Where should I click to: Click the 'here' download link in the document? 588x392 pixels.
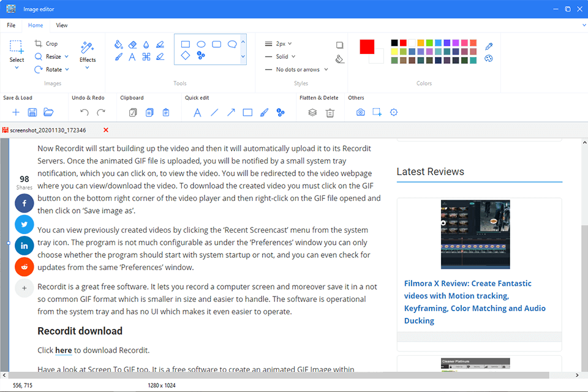[64, 350]
